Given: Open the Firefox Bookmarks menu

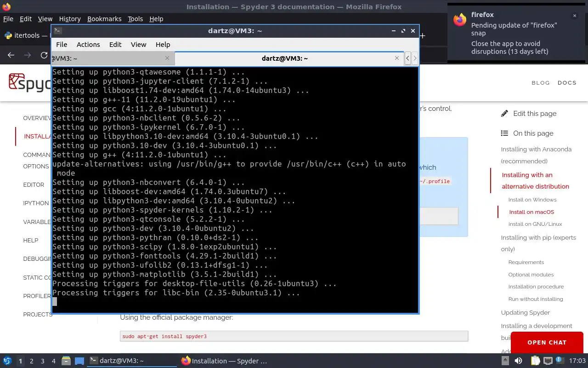Looking at the screenshot, I should click(104, 19).
